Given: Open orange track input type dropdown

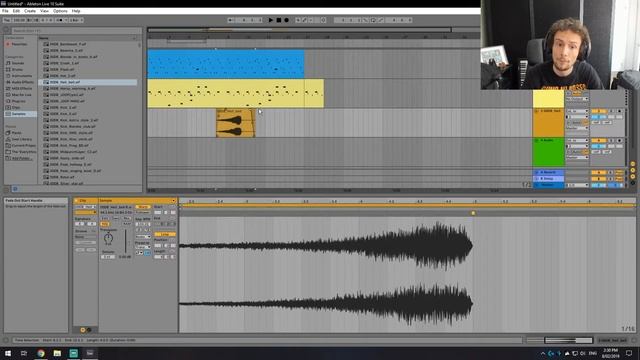Looking at the screenshot, I should [x=577, y=111].
